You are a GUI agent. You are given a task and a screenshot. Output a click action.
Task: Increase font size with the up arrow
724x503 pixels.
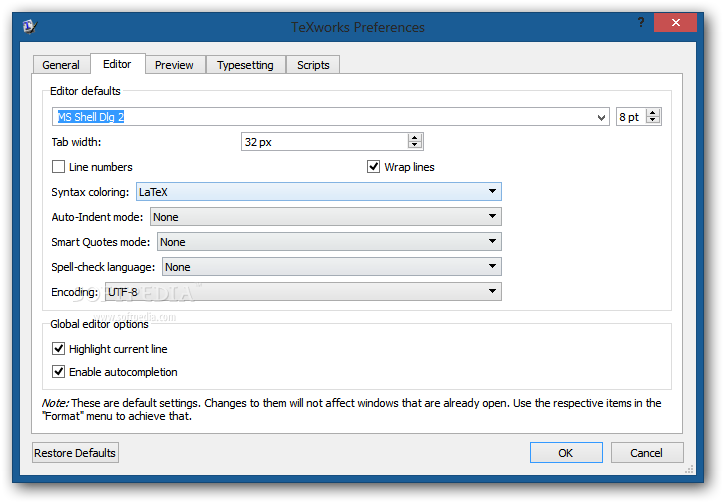coord(653,113)
